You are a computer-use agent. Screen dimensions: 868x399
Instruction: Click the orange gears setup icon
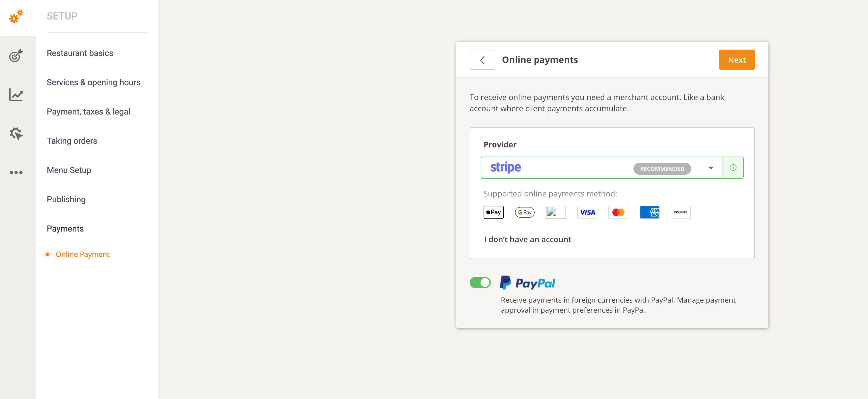point(16,16)
